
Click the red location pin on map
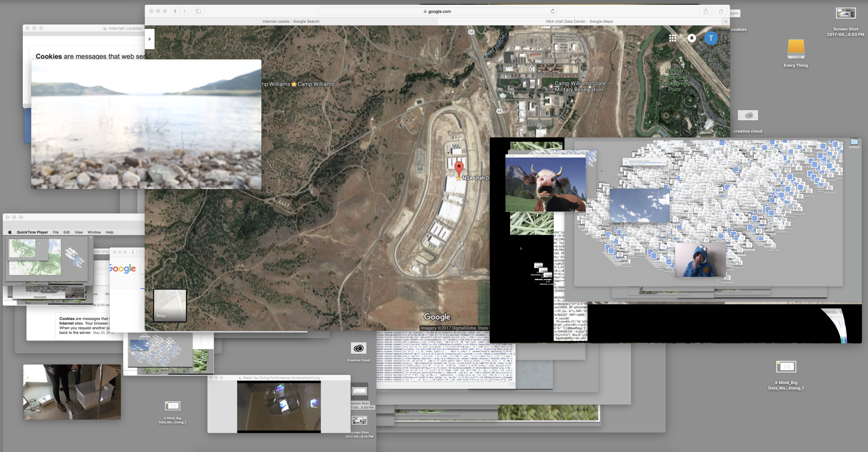pos(459,169)
